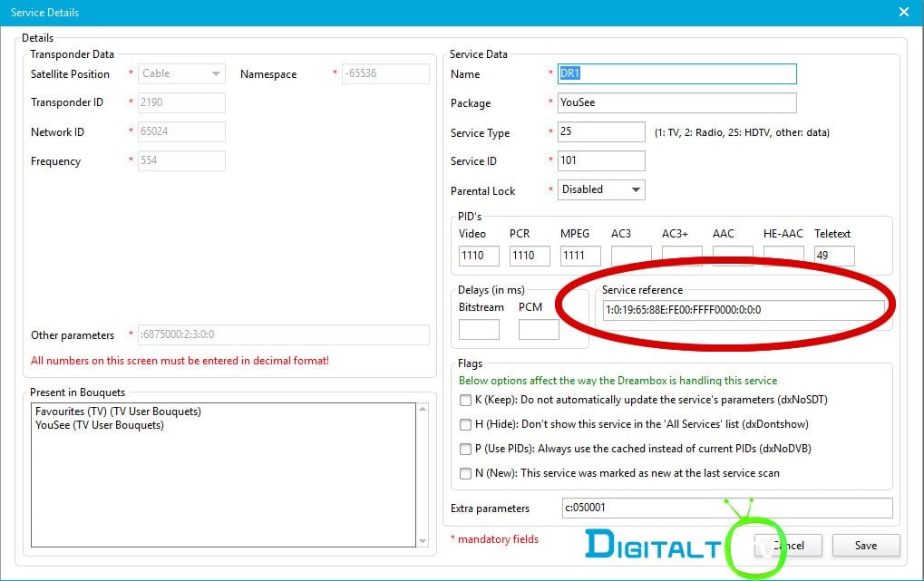Select the Video PID input box
Image resolution: width=924 pixels, height=581 pixels.
pos(479,256)
